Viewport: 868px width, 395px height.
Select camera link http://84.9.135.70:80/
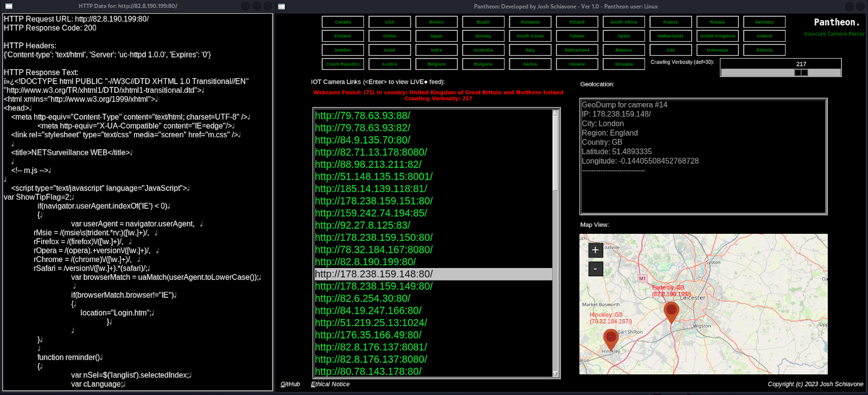(x=433, y=140)
